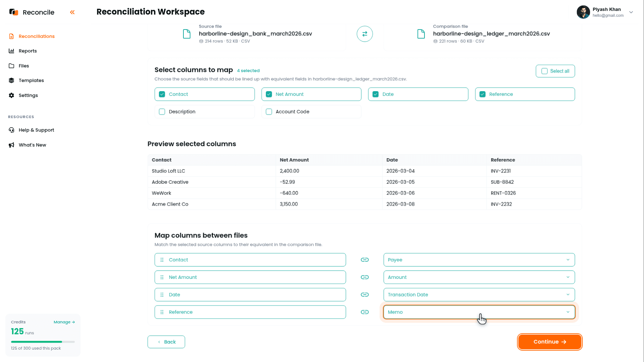Uncheck the Date column checkbox
The height and width of the screenshot is (362, 644).
click(376, 94)
